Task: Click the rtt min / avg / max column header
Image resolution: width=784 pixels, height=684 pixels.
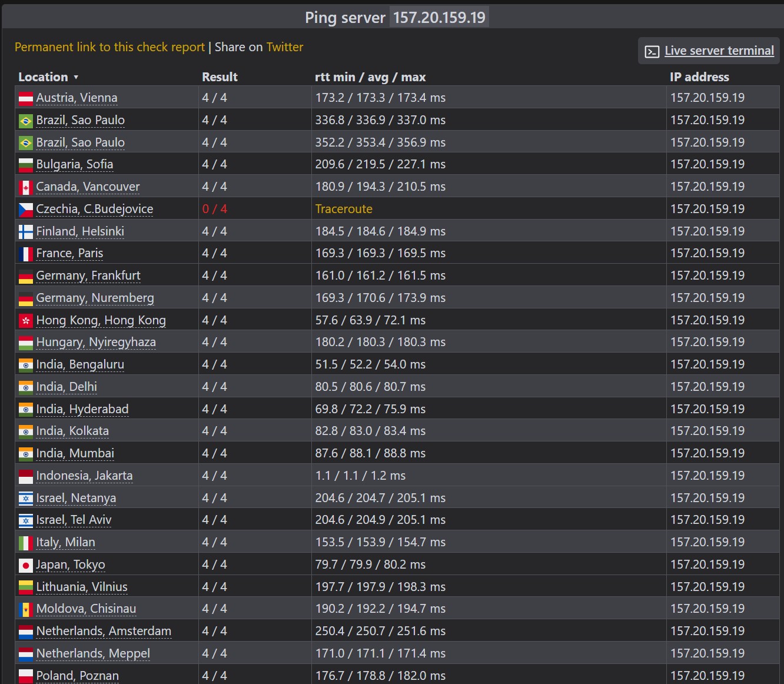Action: [370, 77]
